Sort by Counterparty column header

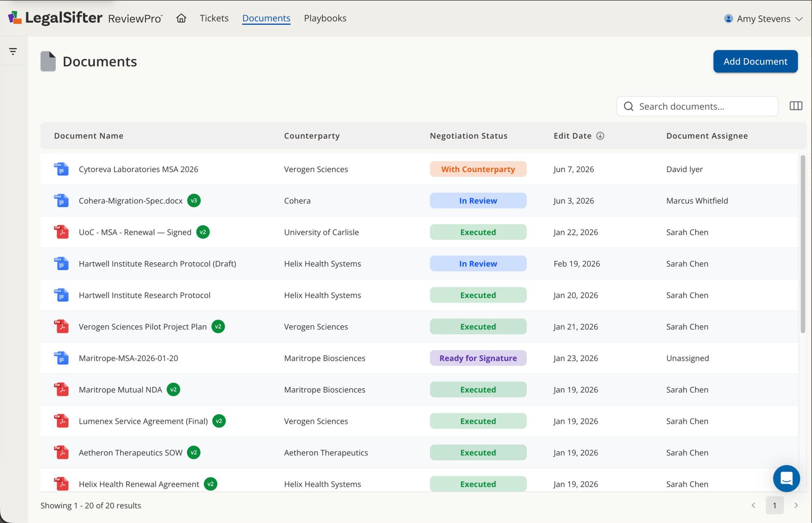(x=312, y=136)
